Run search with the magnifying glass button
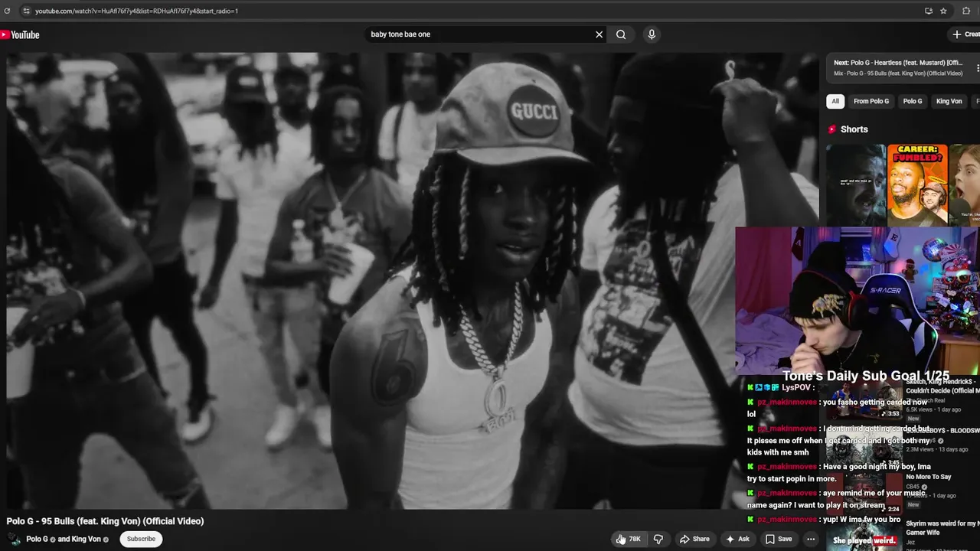Screen dimensions: 980x551 coord(621,34)
